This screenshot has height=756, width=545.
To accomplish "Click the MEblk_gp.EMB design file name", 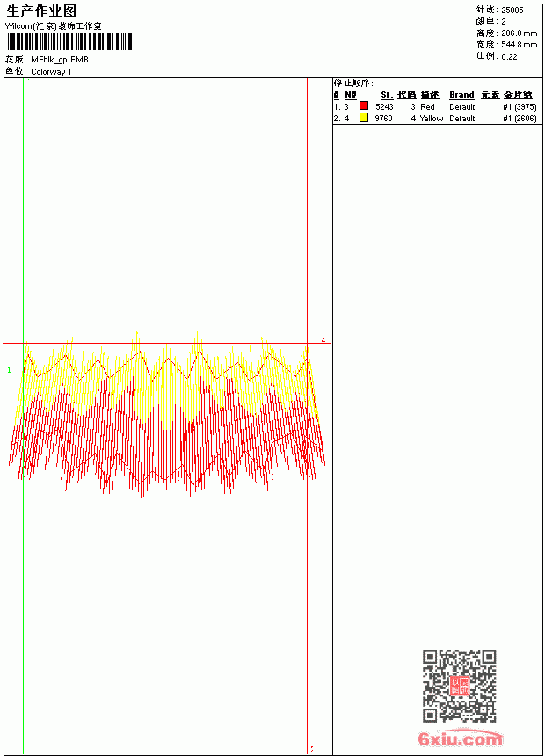I will tap(60, 60).
